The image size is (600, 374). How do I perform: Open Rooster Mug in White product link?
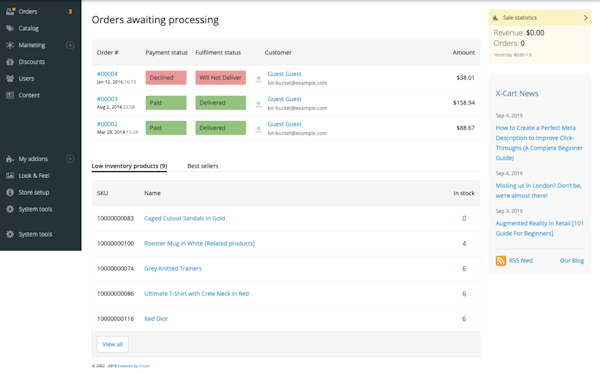pyautogui.click(x=199, y=243)
